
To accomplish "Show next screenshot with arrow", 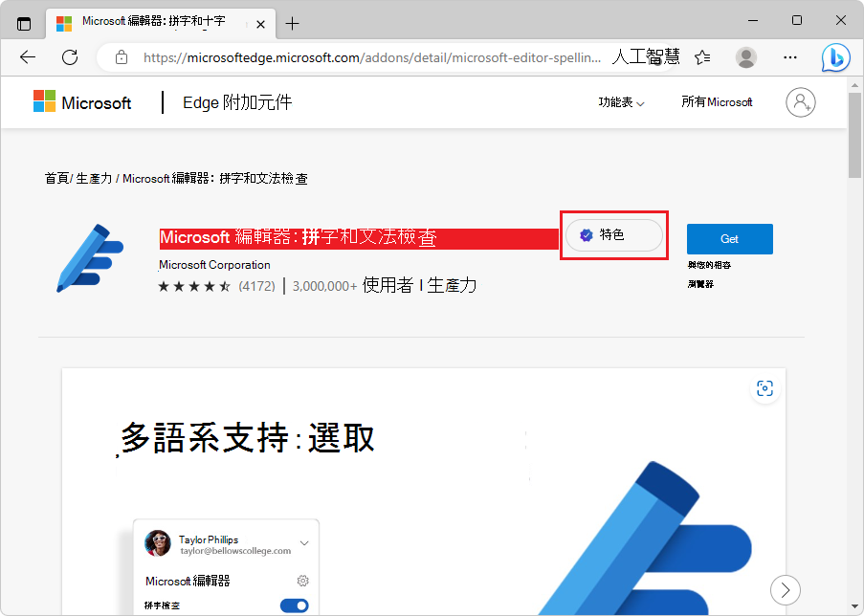I will (x=786, y=590).
